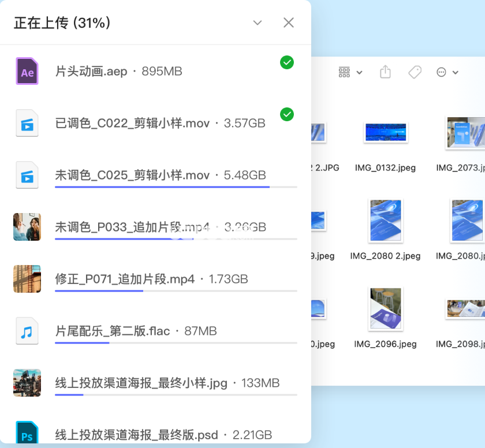Select the file name 片尾配乐_第二版.flac
The image size is (485, 448).
click(x=113, y=331)
